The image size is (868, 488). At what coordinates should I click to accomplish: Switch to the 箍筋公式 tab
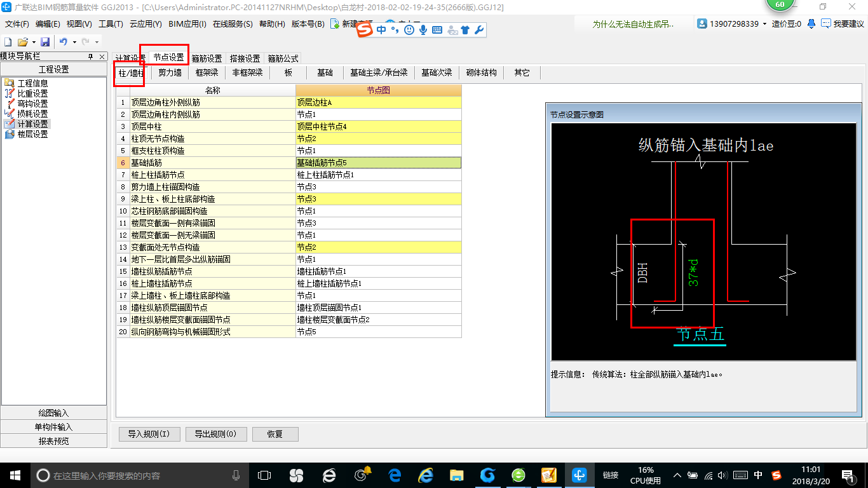tap(283, 58)
